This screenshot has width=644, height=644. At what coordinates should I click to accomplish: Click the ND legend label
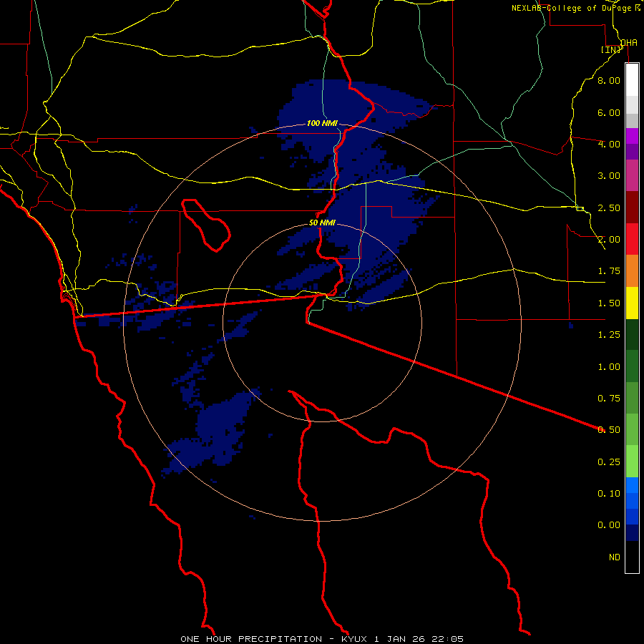tap(615, 557)
